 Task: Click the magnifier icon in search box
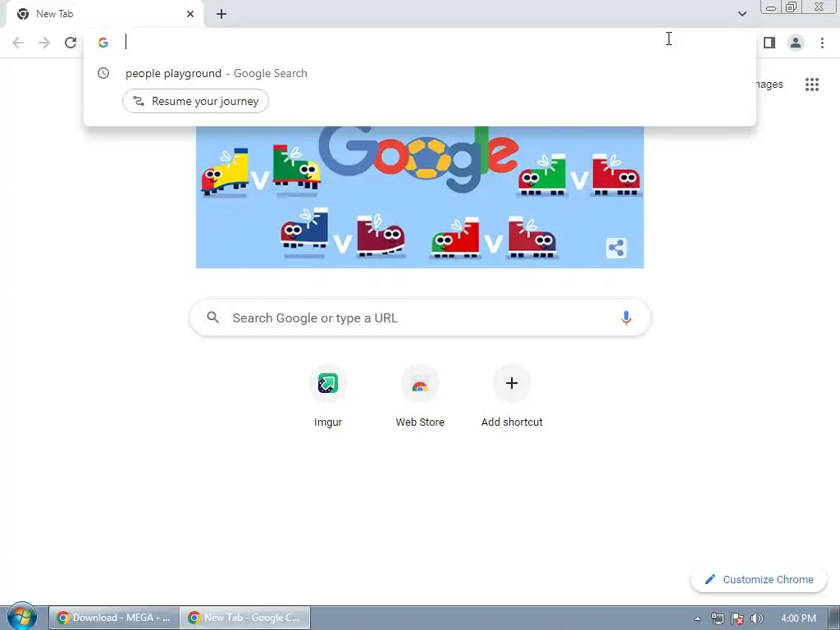pyautogui.click(x=212, y=317)
